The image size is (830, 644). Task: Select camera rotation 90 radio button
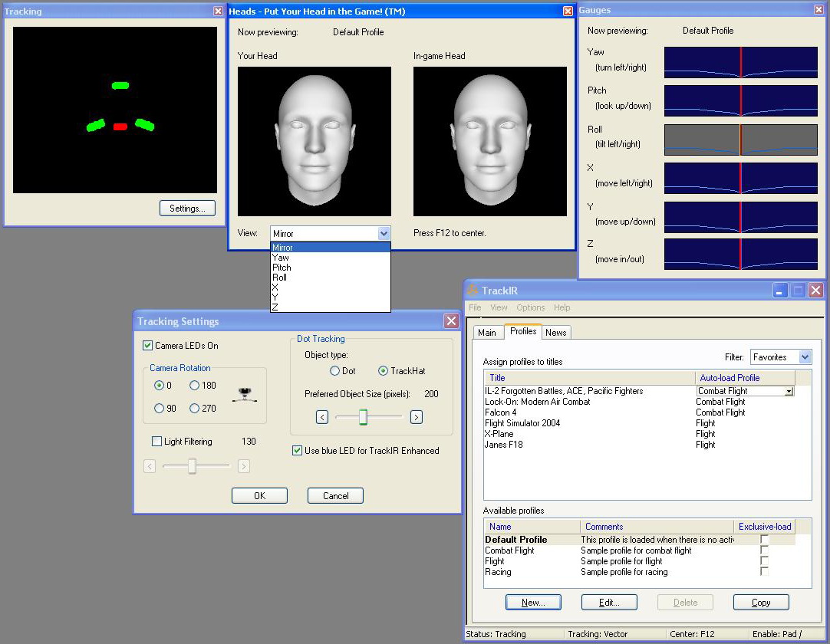[159, 408]
